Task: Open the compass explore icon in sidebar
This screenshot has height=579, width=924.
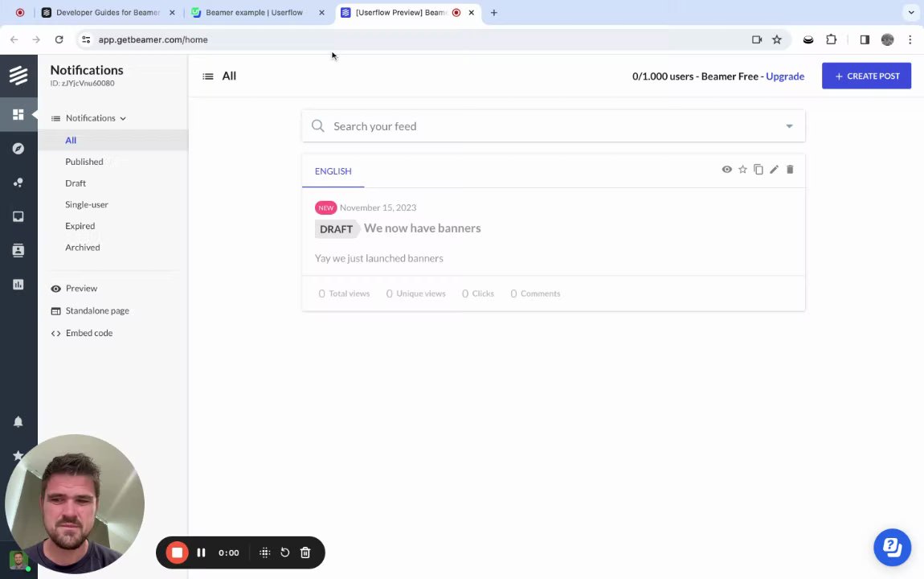Action: 18,149
